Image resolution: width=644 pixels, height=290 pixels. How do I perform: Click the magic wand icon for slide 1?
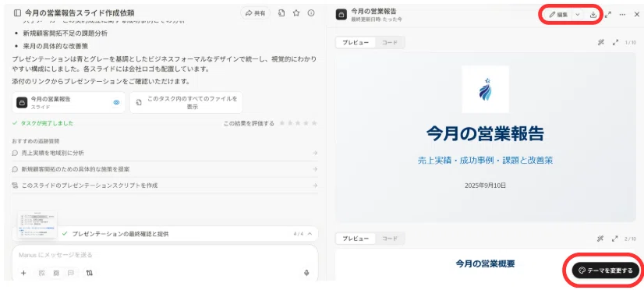[x=600, y=42]
